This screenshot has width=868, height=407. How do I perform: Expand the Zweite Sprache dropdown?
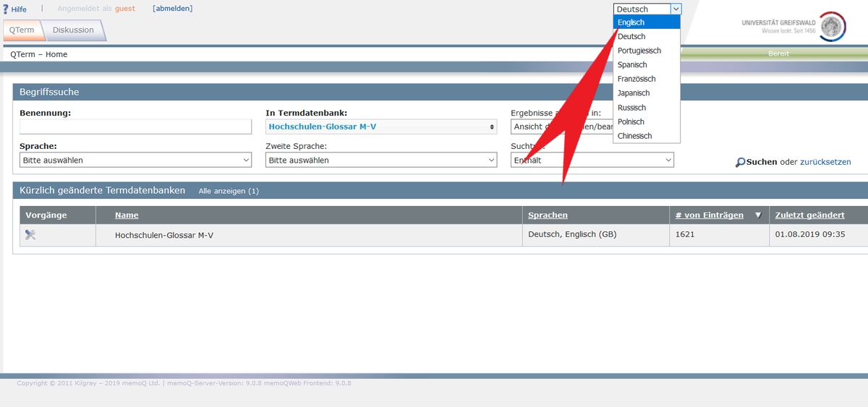[x=381, y=160]
